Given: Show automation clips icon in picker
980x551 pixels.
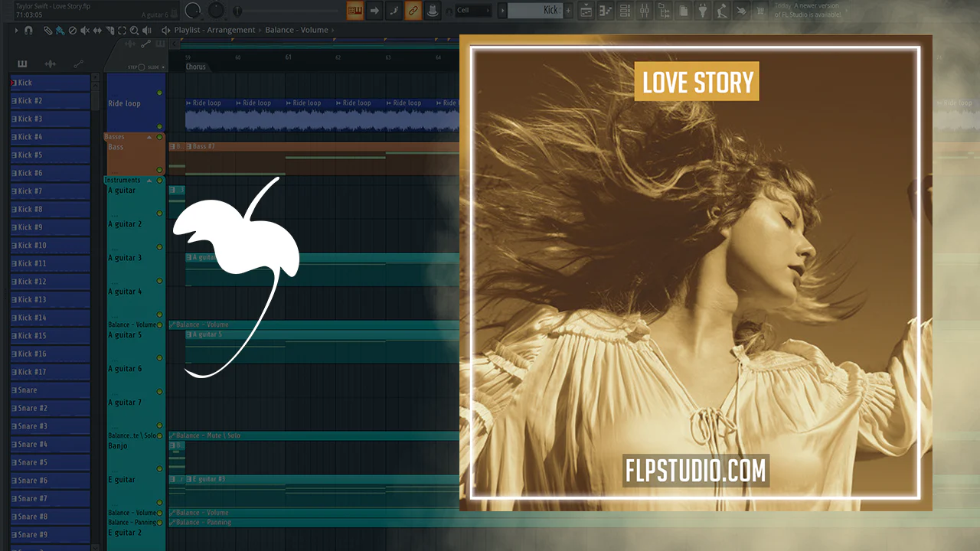Looking at the screenshot, I should click(x=78, y=64).
